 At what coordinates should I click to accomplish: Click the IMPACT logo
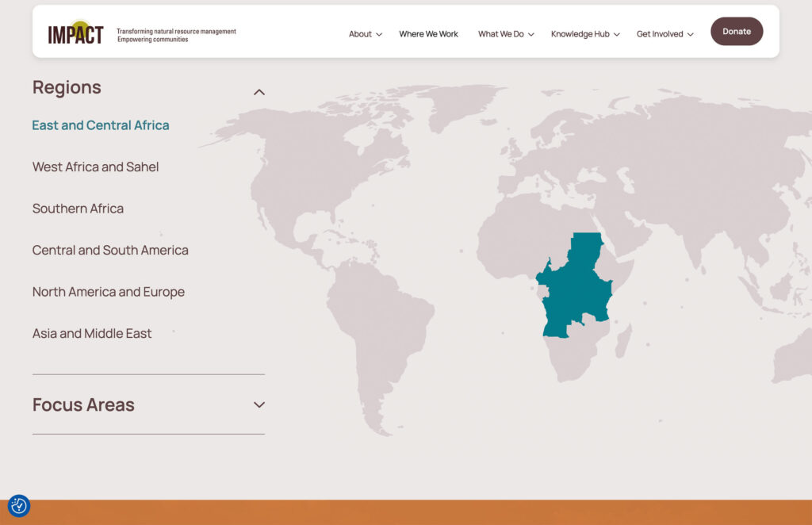[75, 33]
